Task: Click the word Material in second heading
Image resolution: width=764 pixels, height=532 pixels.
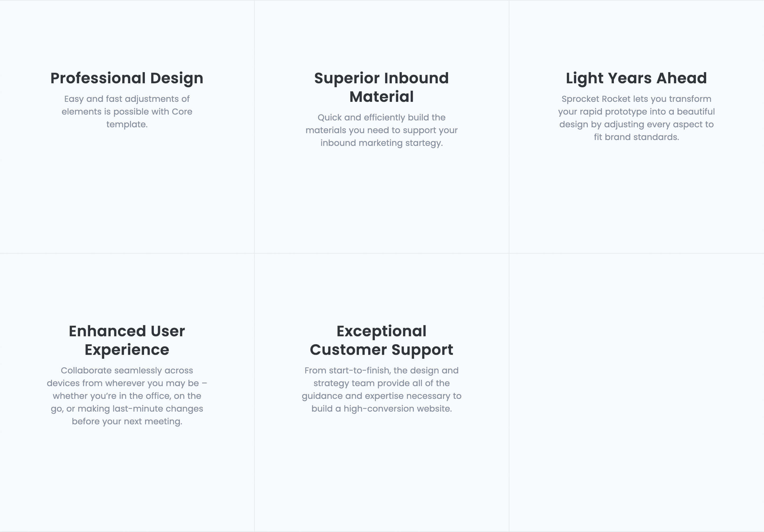Action: click(381, 97)
